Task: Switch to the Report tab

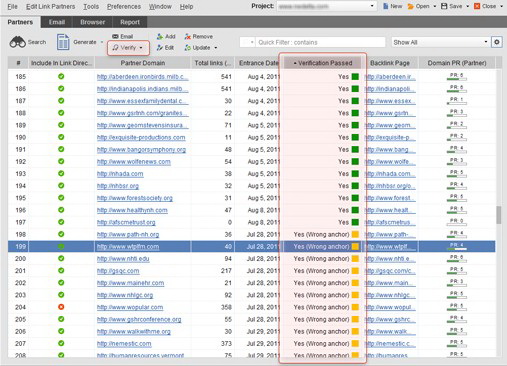Action: click(130, 22)
